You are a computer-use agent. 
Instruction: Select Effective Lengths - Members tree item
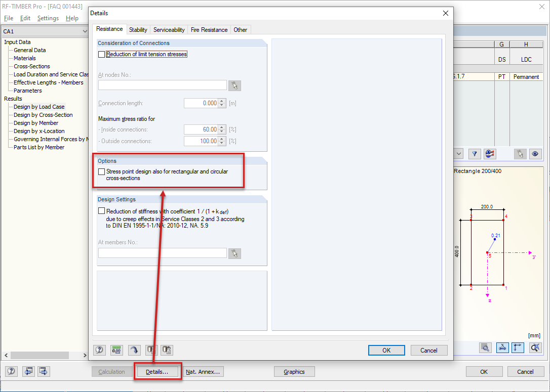click(x=49, y=82)
